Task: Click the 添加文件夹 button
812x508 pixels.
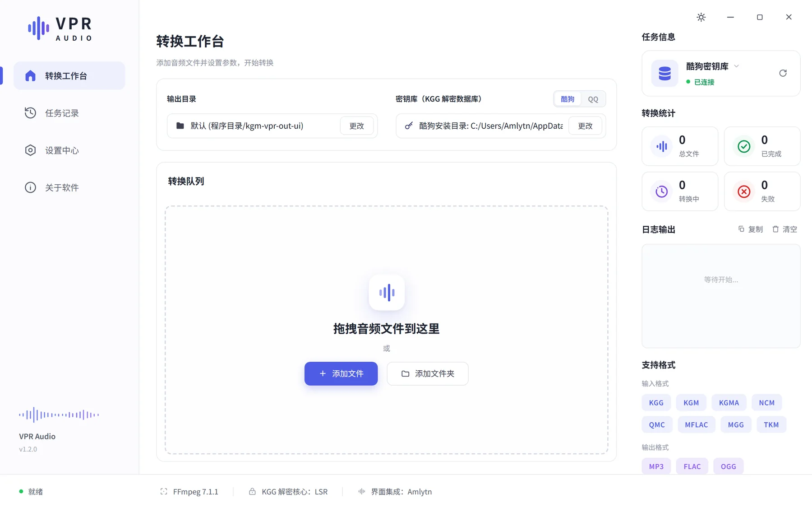Action: 428,373
